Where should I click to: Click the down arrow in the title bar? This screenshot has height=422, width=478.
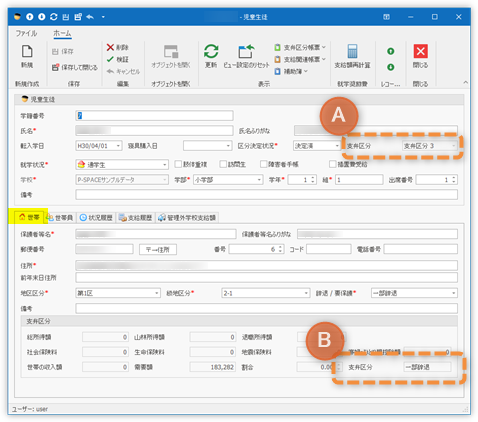pyautogui.click(x=42, y=17)
